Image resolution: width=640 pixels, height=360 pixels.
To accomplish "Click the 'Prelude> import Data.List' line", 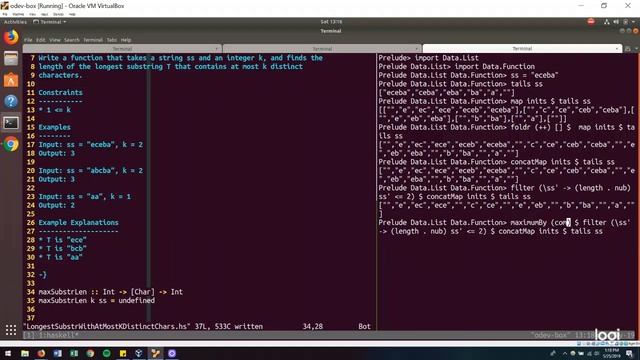I will [x=428, y=58].
